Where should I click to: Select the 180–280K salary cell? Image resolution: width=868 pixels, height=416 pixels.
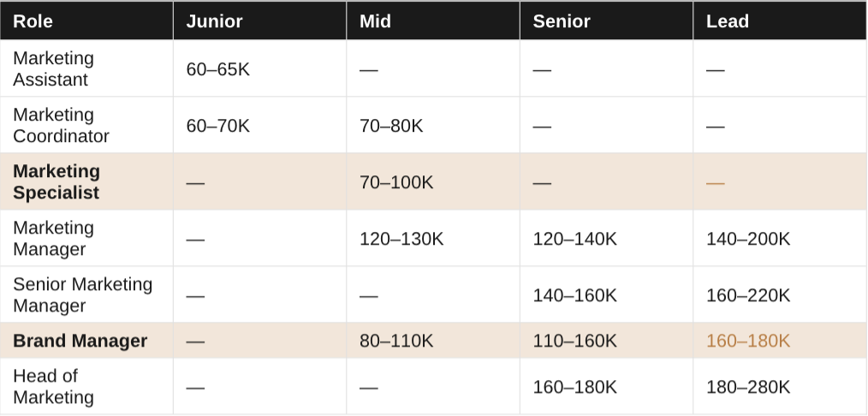pos(780,386)
